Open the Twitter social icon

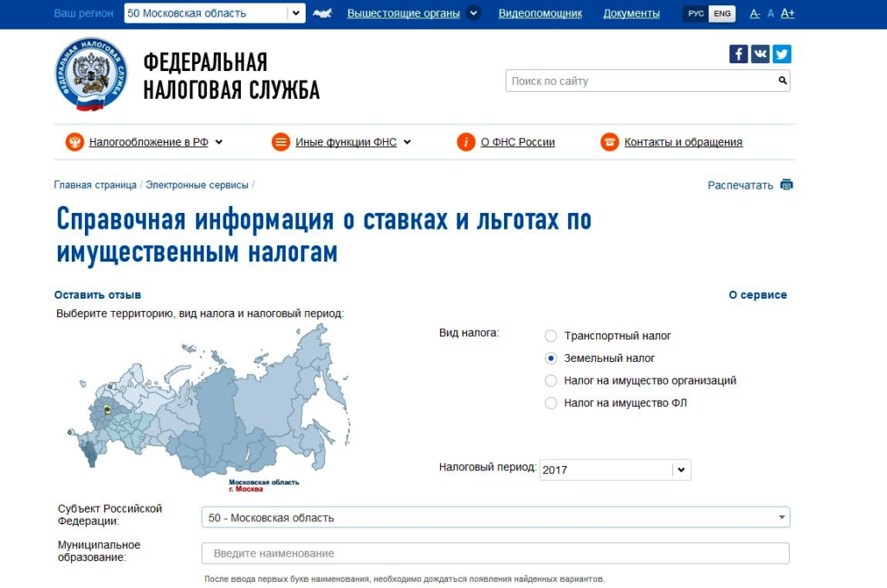781,54
